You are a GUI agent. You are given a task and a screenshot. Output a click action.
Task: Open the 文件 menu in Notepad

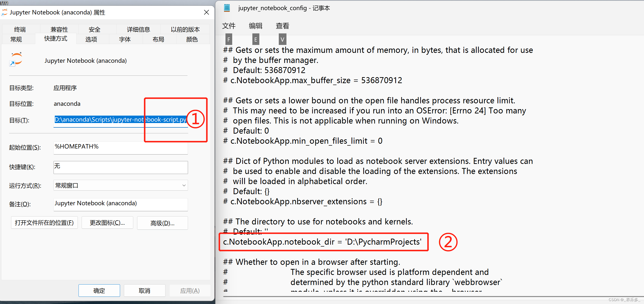[229, 26]
